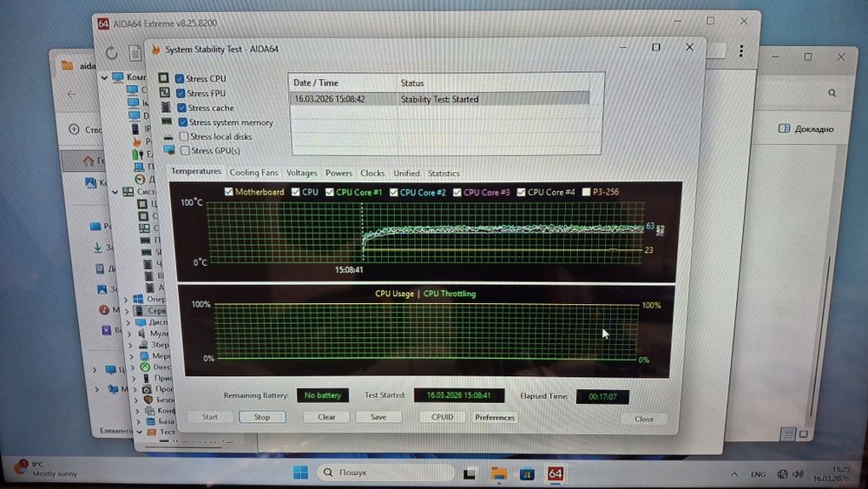Viewport: 868px width, 489px height.
Task: Click the Save button
Action: pyautogui.click(x=378, y=417)
